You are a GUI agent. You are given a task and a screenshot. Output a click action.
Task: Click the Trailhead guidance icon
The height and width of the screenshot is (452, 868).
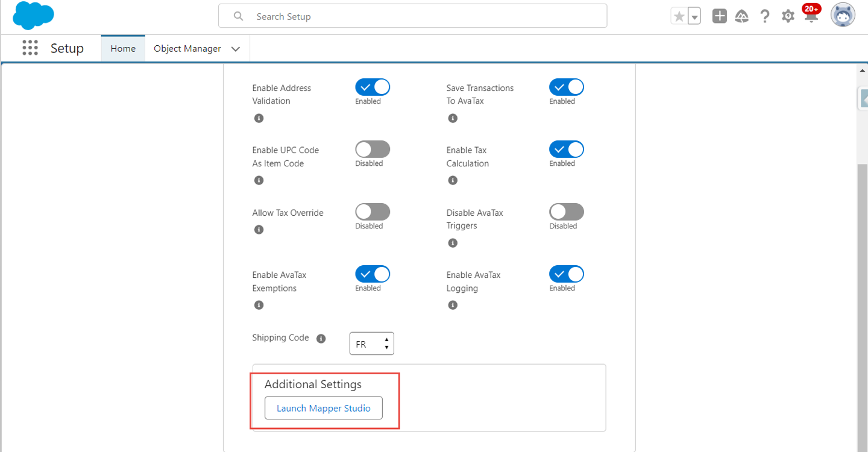click(x=742, y=16)
